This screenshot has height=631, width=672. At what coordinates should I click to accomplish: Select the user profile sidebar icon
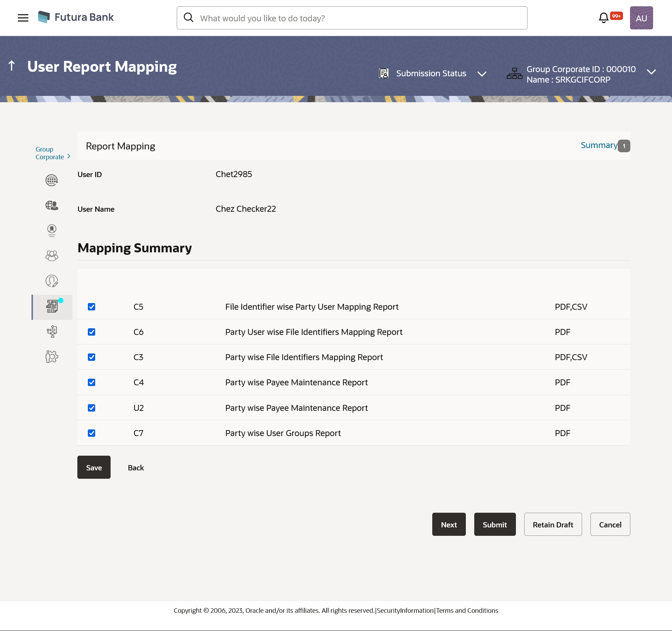coord(52,230)
